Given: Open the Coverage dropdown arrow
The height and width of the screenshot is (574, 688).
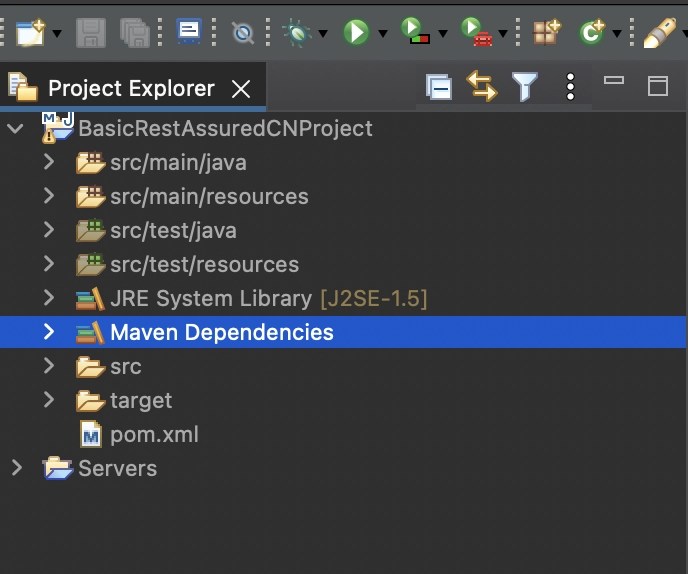Looking at the screenshot, I should pyautogui.click(x=443, y=33).
